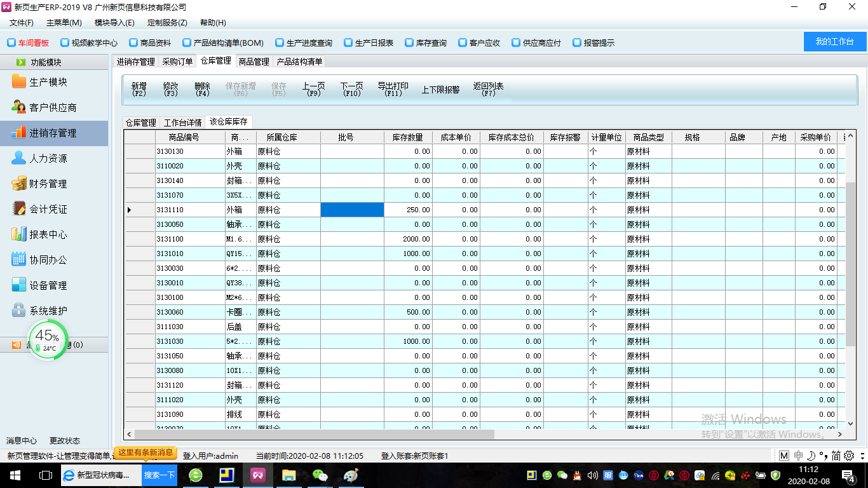Click the 我的工作台 button
This screenshot has width=868, height=488.
834,41
